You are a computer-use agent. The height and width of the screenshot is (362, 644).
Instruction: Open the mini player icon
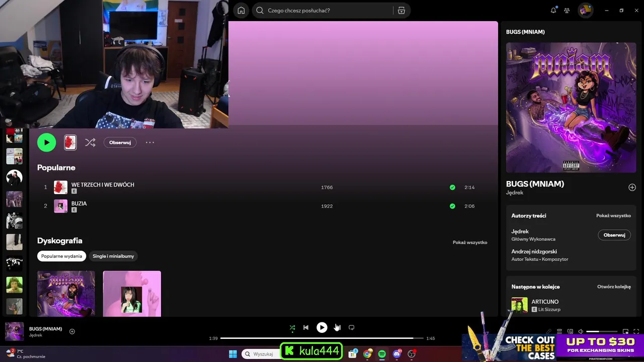pos(625,331)
